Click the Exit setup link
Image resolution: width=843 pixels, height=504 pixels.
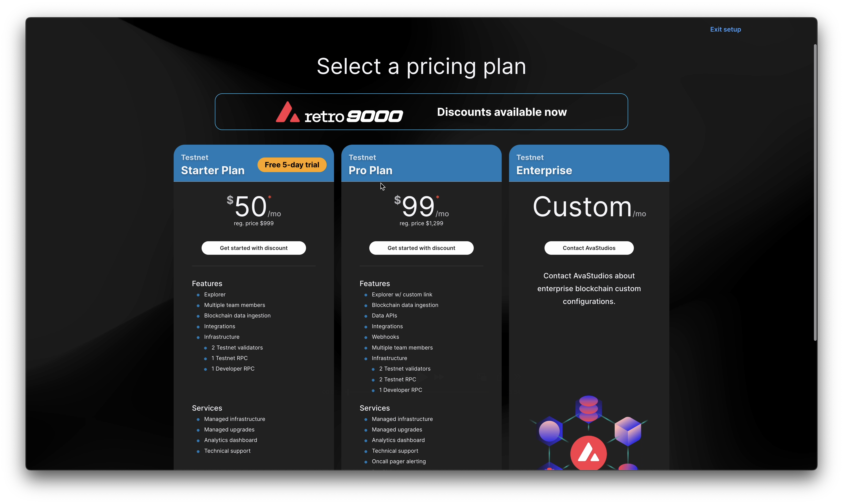[725, 30]
